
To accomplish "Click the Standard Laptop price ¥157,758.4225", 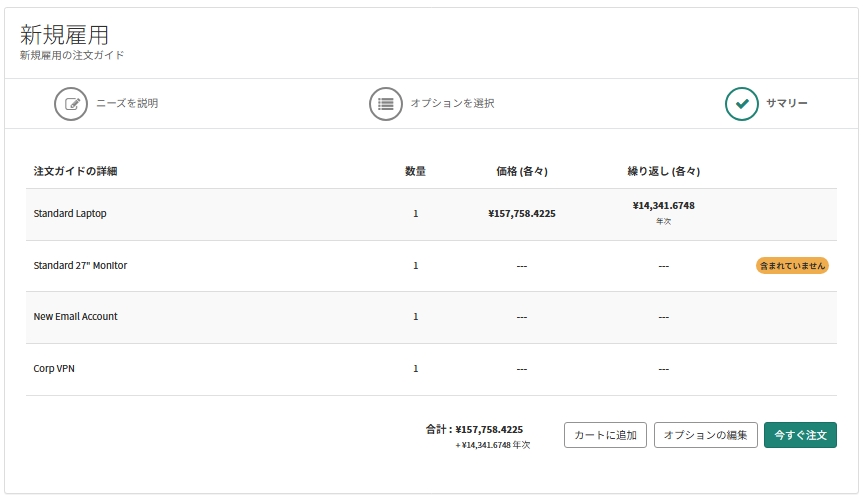I will point(522,213).
